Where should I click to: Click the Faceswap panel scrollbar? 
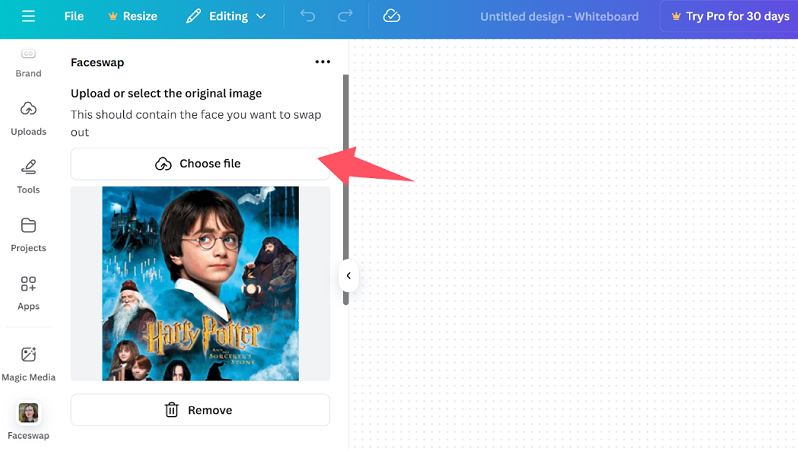click(346, 190)
